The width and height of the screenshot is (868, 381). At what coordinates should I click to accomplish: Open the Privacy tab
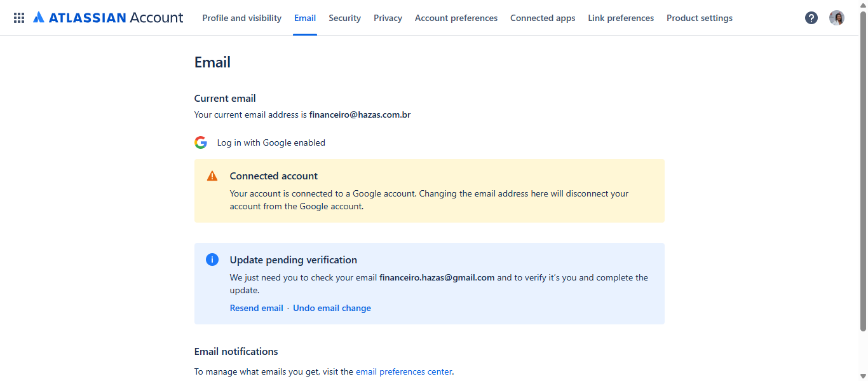click(388, 18)
